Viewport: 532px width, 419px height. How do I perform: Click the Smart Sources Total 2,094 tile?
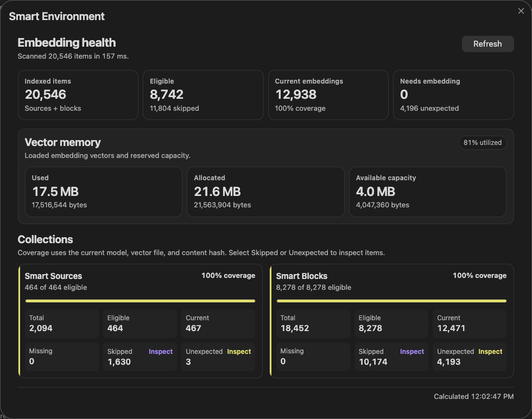[62, 323]
